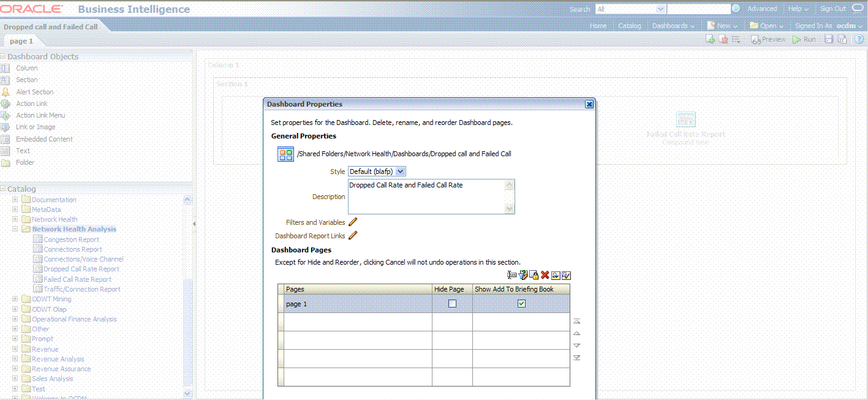Click the red X Delete page icon
Viewport: 868px width, 400px height.
[545, 276]
